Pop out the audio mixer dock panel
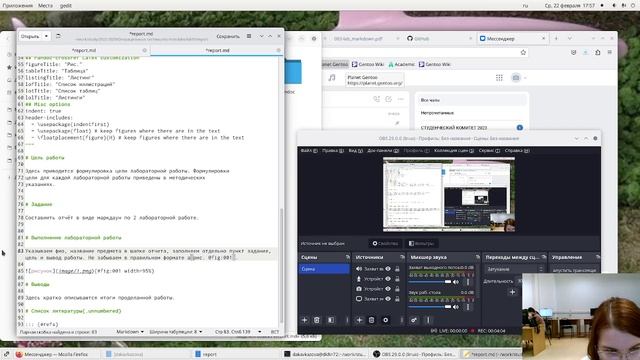Image resolution: width=640 pixels, height=360 pixels. point(477,257)
